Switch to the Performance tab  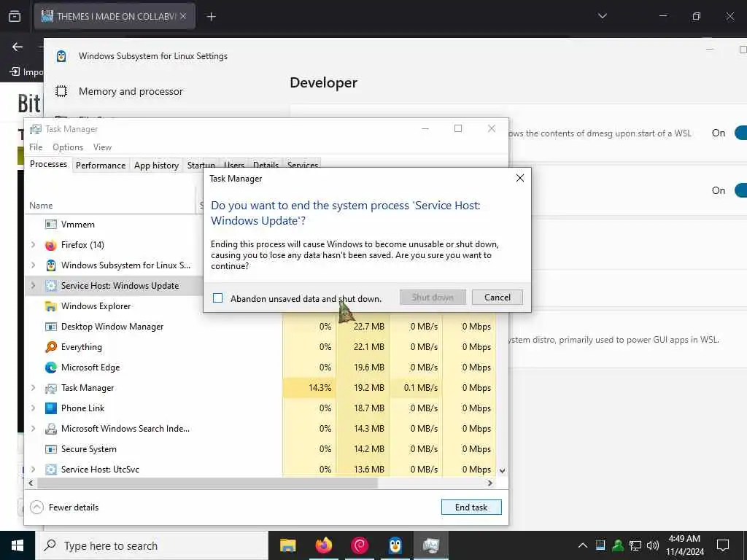pos(101,166)
